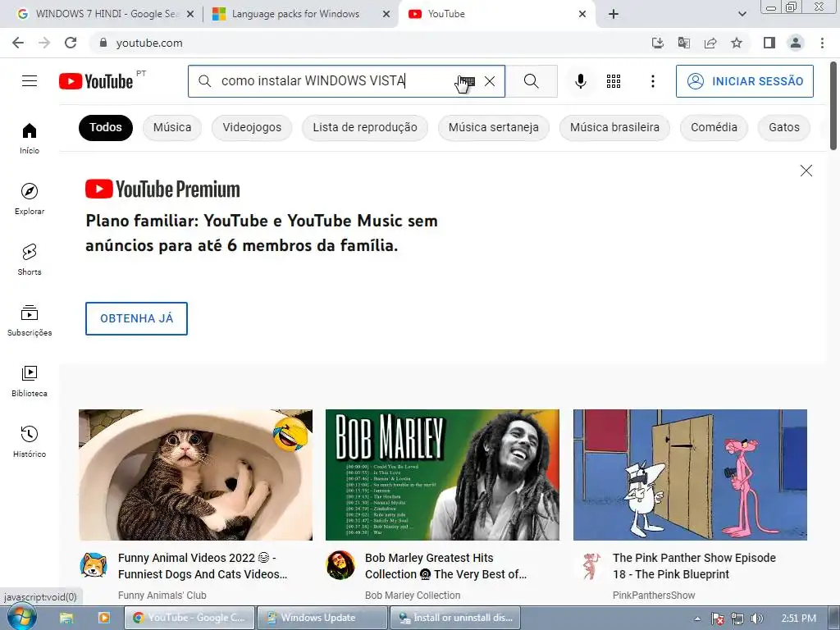
Task: Go to Início in the sidebar
Action: [30, 138]
